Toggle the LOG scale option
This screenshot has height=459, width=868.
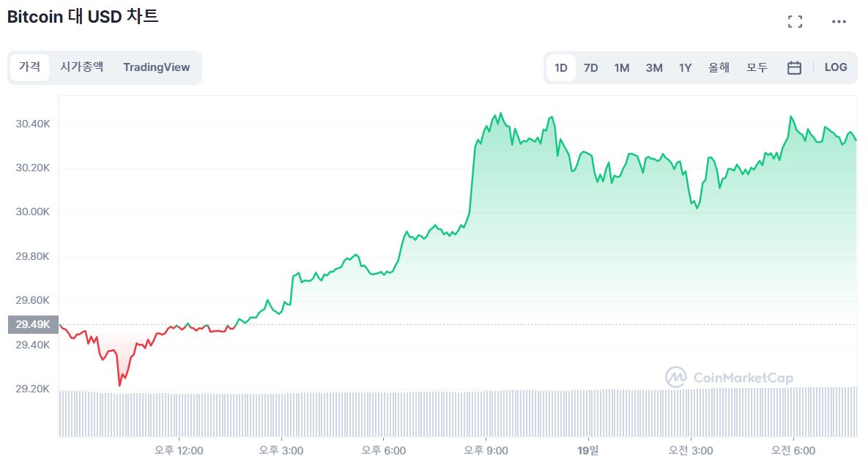pos(835,67)
